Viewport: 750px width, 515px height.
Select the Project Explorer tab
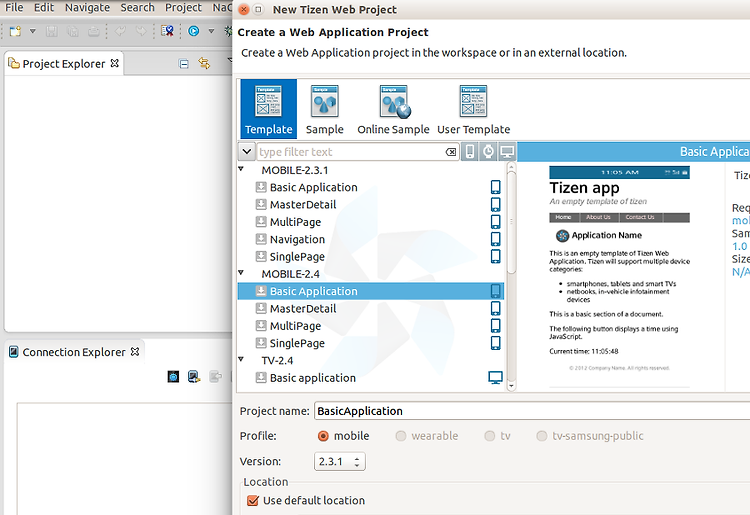coord(64,64)
